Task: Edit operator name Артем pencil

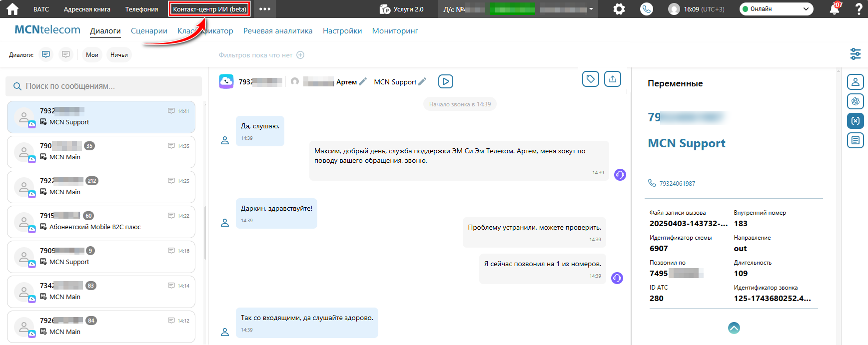Action: (363, 81)
